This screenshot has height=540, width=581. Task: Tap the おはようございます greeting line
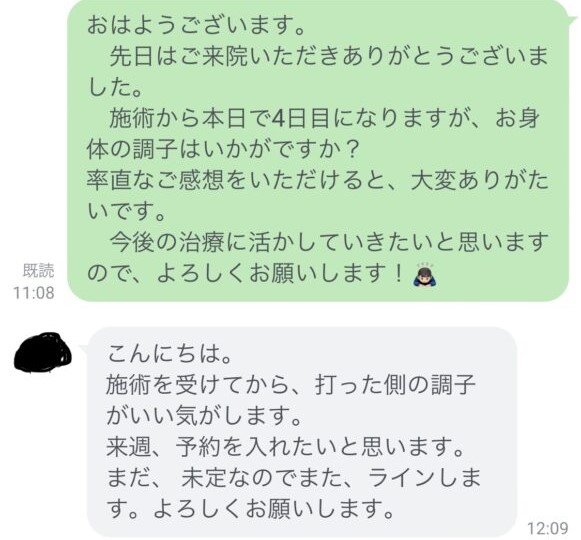196,26
